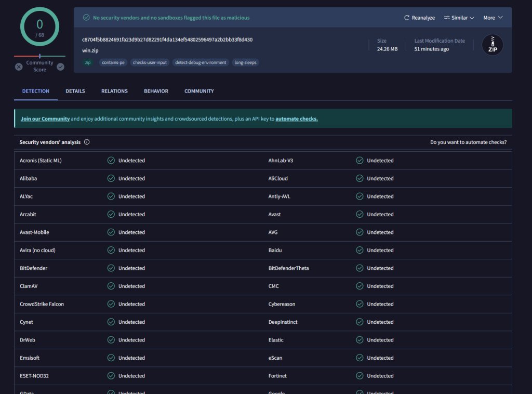This screenshot has width=532, height=394.
Task: Click the BitDefenderTheta undetected check icon
Action: click(360, 268)
